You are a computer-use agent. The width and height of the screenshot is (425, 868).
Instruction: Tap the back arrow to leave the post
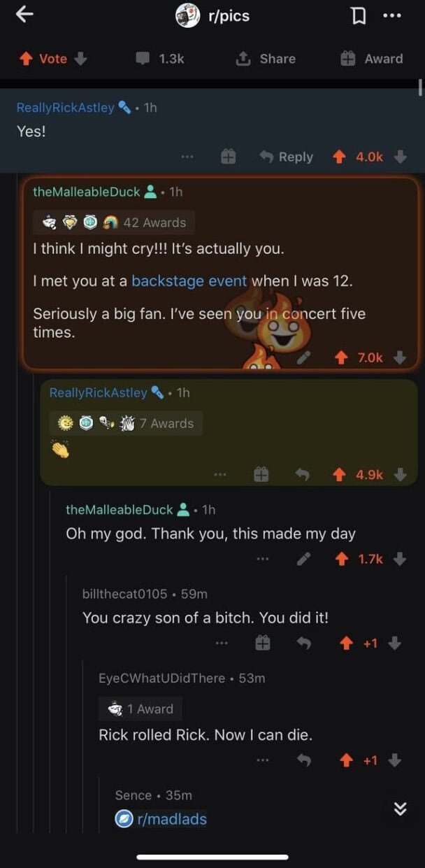tap(24, 14)
